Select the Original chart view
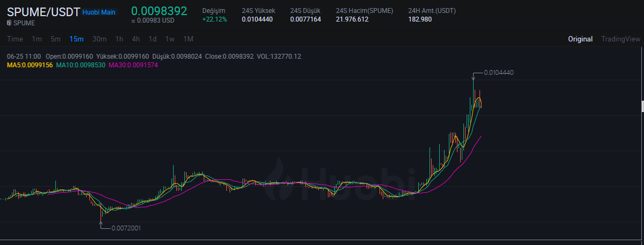The image size is (644, 245). tap(581, 39)
